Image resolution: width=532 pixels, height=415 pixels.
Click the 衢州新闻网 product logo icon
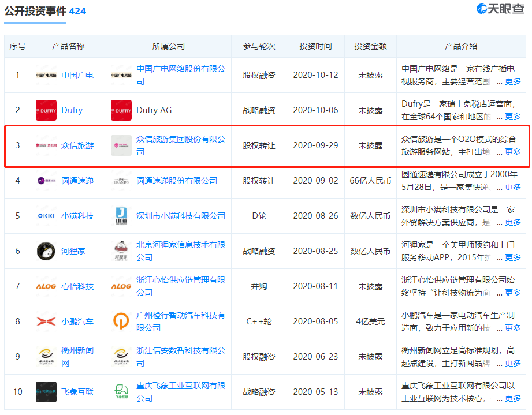point(46,357)
